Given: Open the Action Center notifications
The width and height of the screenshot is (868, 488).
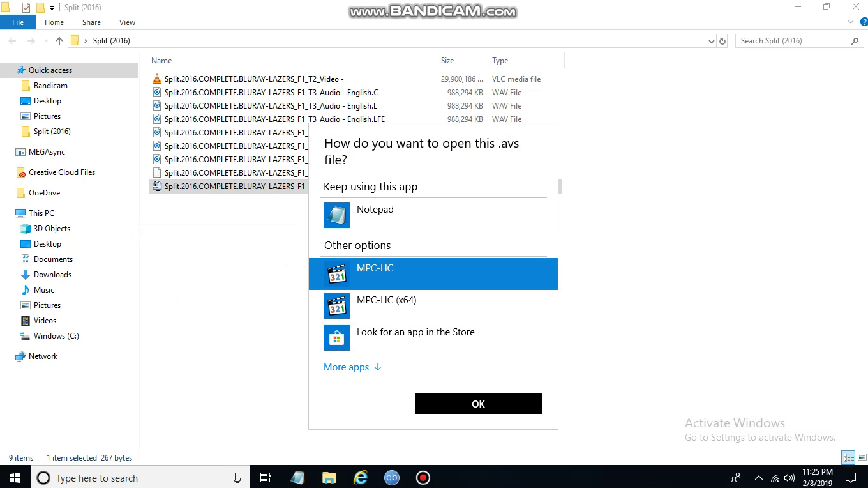Looking at the screenshot, I should click(851, 478).
